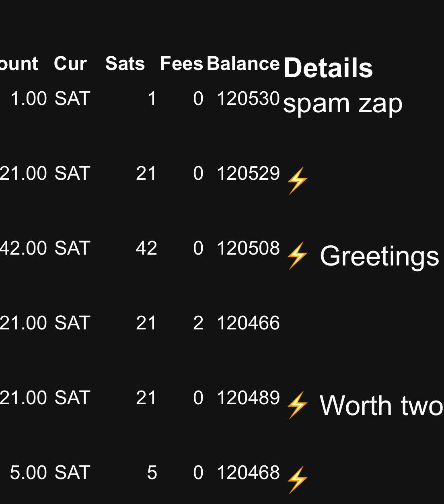Screen dimensions: 444x504
Task: Select the balance value 120530
Action: coord(248,99)
